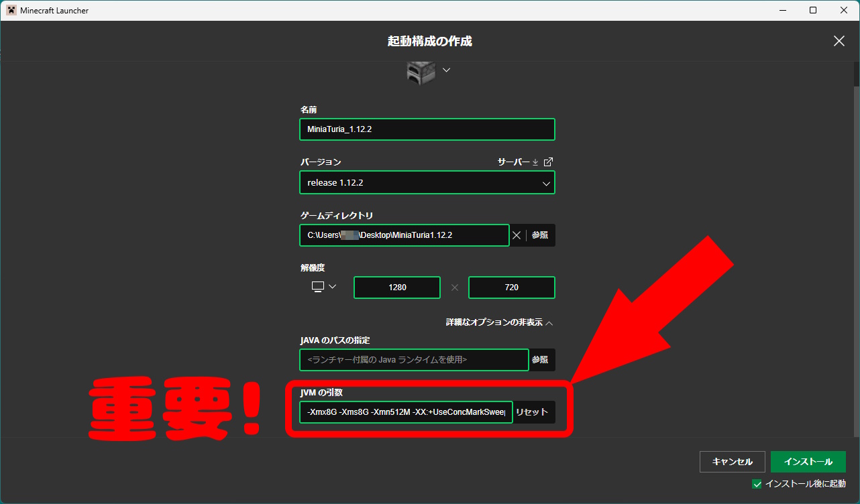This screenshot has width=860, height=504.
Task: Click the 解像度 label text
Action: point(313,267)
